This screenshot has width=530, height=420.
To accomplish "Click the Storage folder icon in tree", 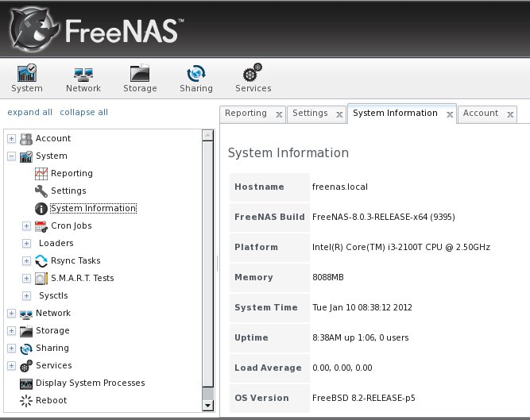I will pos(26,331).
